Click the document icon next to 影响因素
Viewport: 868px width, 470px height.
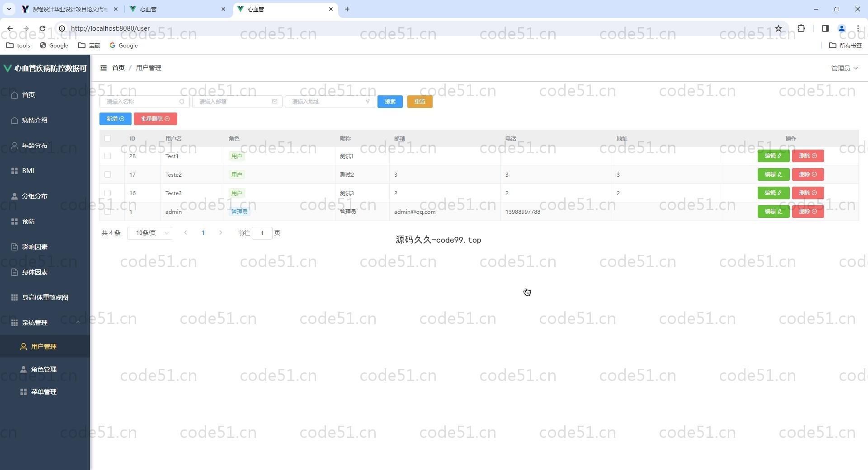(14, 247)
